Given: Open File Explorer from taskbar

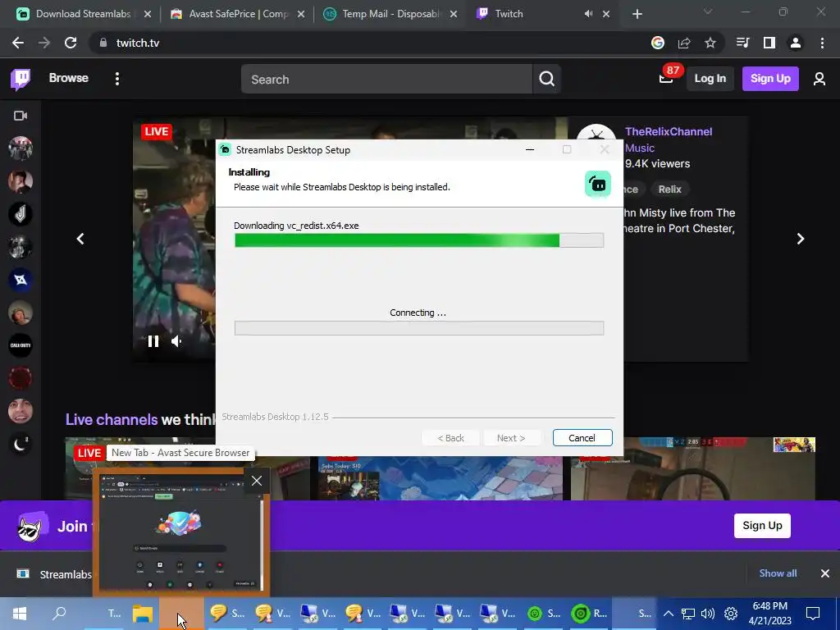Looking at the screenshot, I should coord(143,614).
